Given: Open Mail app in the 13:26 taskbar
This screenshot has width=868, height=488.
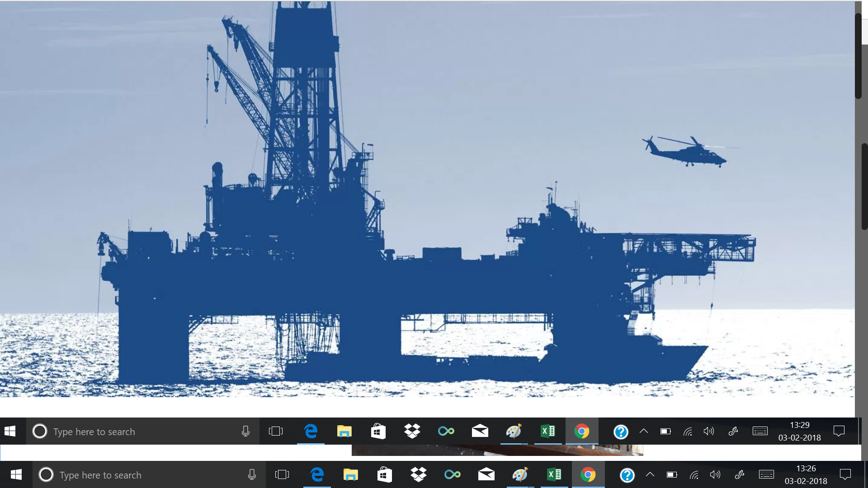Looking at the screenshot, I should tap(486, 474).
